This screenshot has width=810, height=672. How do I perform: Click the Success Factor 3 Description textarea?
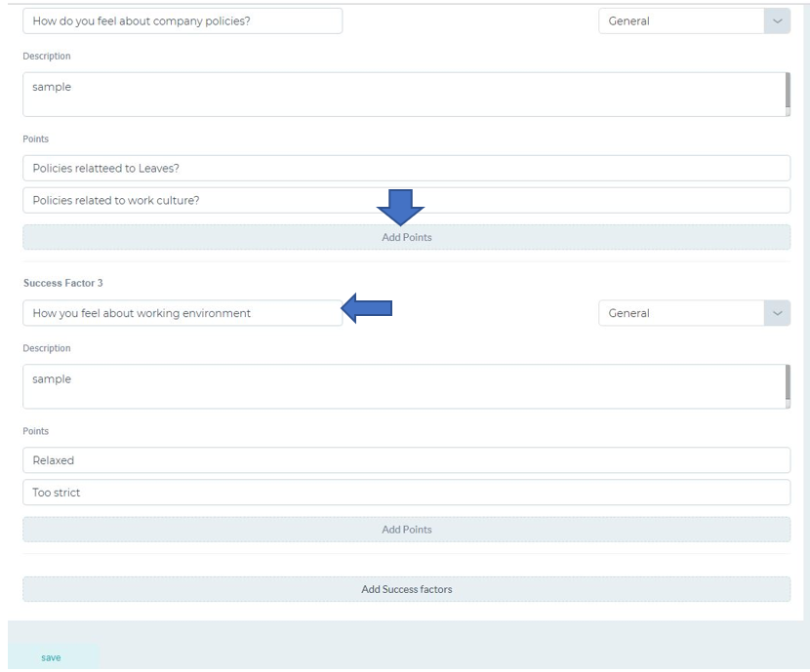pyautogui.click(x=407, y=386)
